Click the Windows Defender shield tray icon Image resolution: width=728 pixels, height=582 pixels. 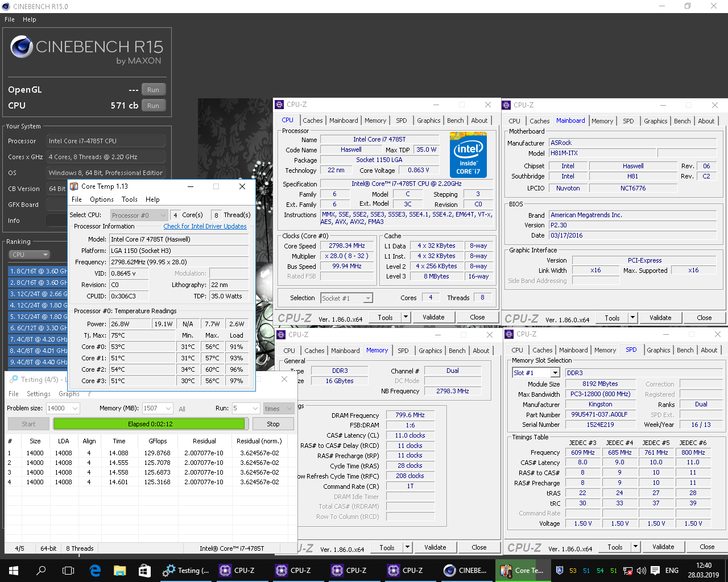[x=560, y=571]
